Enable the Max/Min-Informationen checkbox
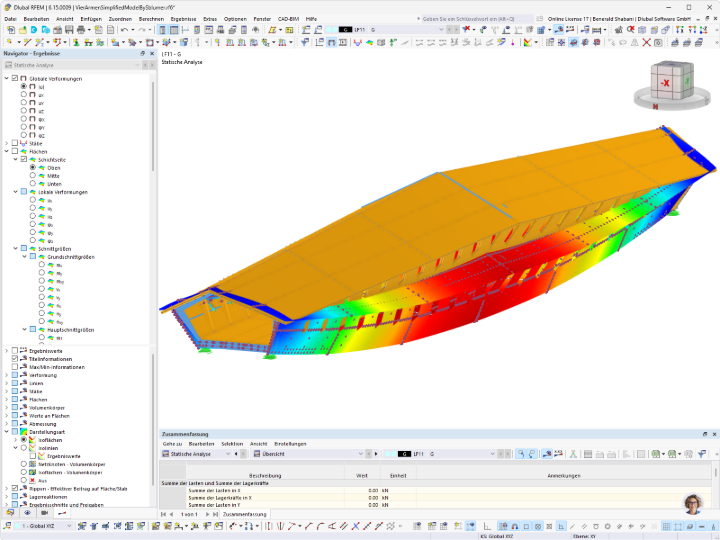 pos(15,367)
